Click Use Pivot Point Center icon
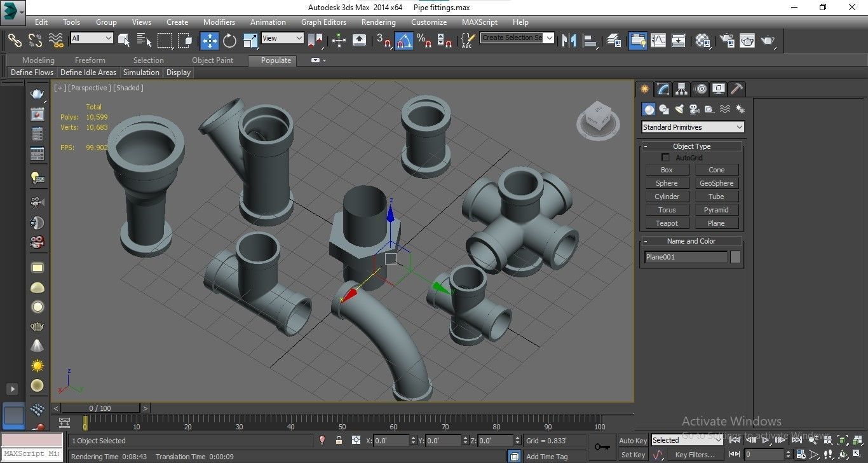This screenshot has height=463, width=868. tap(315, 40)
